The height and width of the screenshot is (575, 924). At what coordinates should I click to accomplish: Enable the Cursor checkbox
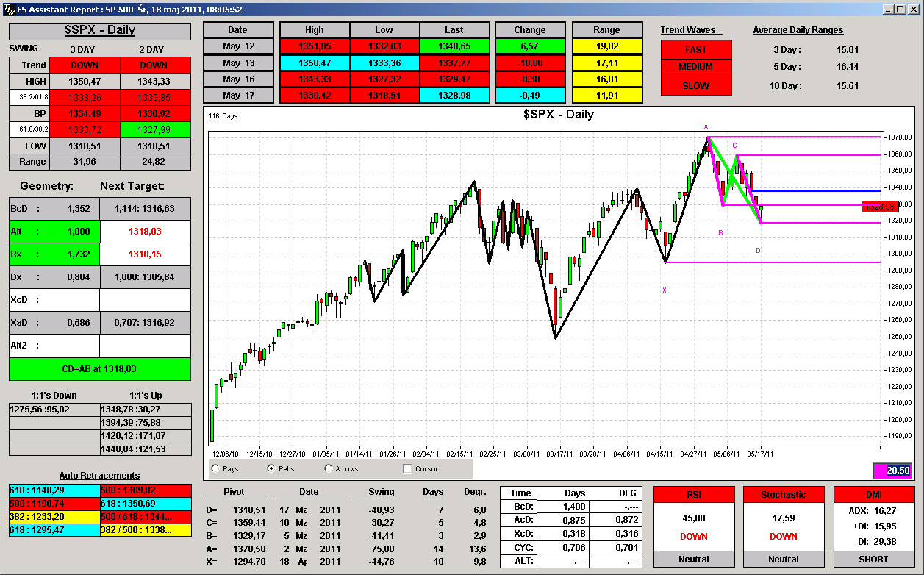pos(407,468)
